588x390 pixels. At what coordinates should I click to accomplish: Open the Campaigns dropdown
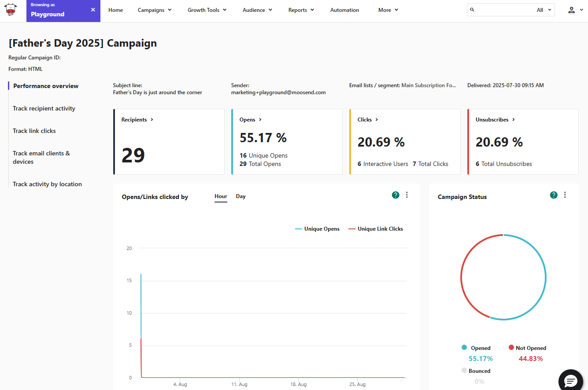point(154,10)
